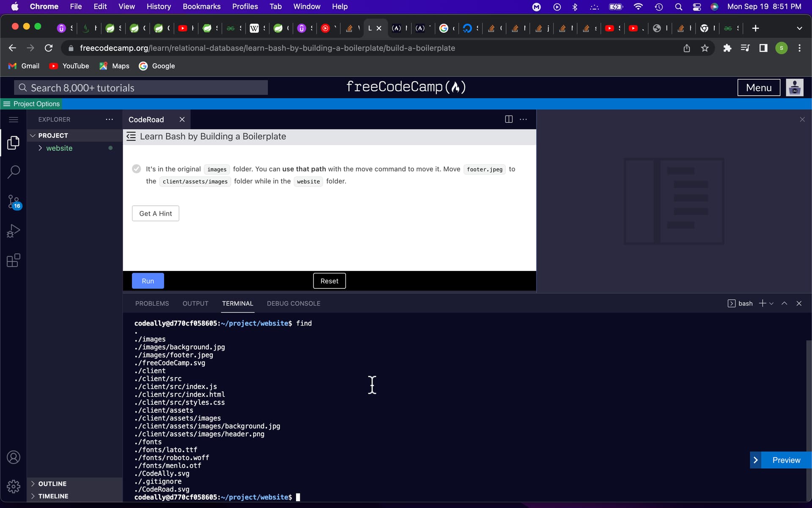
Task: Open the Profiles menu in menu bar
Action: pos(245,6)
